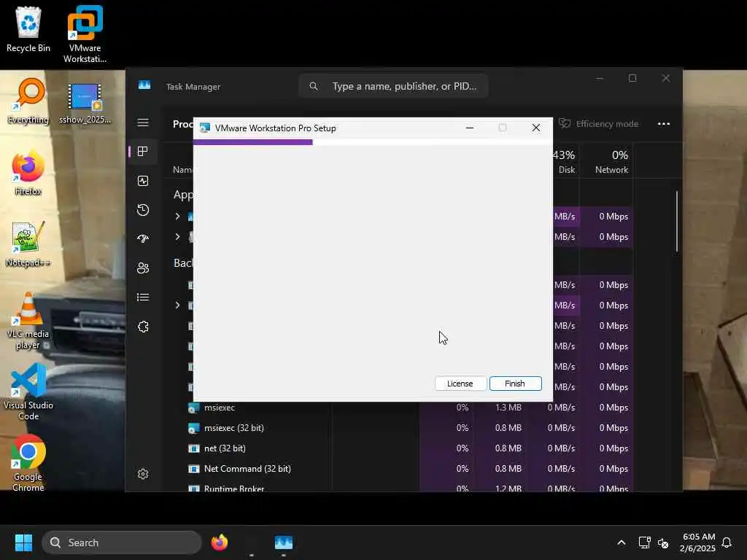The height and width of the screenshot is (560, 747).
Task: Open App history icon in Task Manager
Action: (143, 210)
